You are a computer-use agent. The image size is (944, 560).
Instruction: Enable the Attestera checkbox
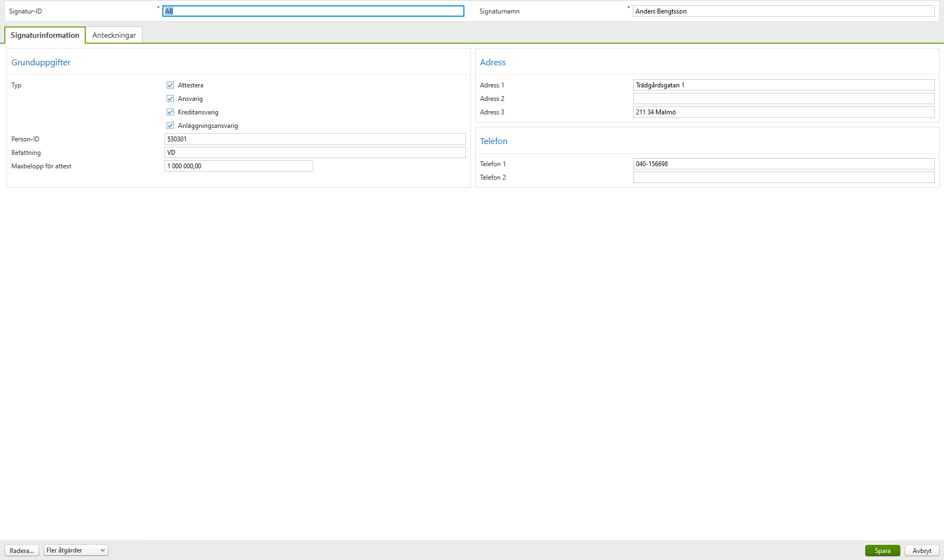170,85
